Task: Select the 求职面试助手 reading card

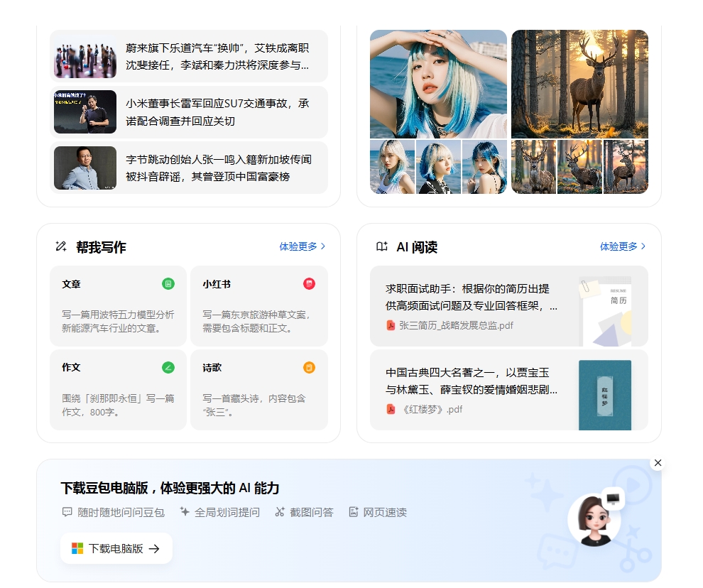Action: pyautogui.click(x=508, y=306)
